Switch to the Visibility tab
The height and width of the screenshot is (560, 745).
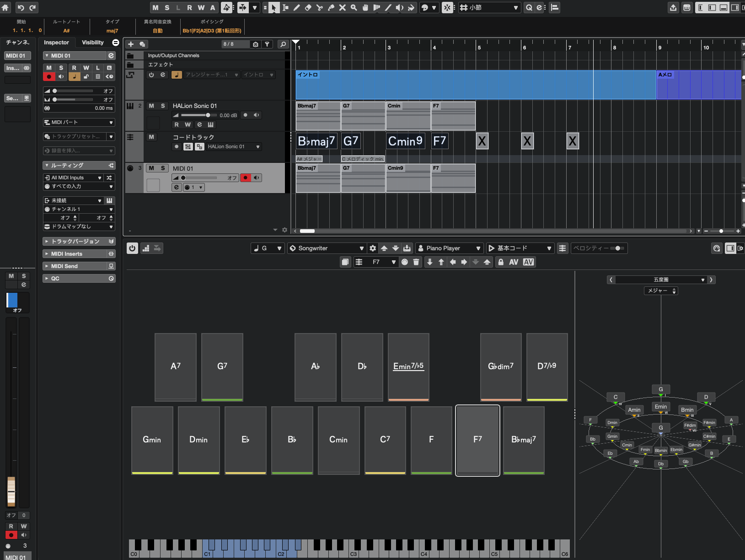(x=93, y=43)
